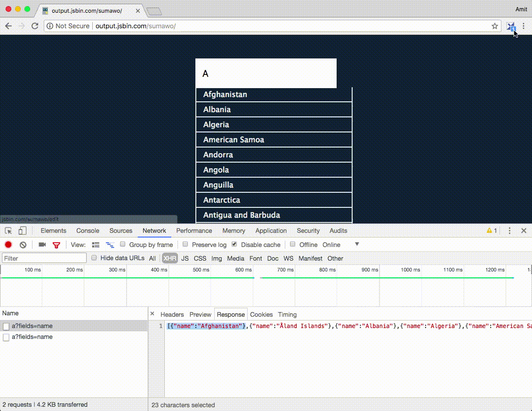This screenshot has width=532, height=411.
Task: Check the Hide data URLs option
Action: (94, 258)
